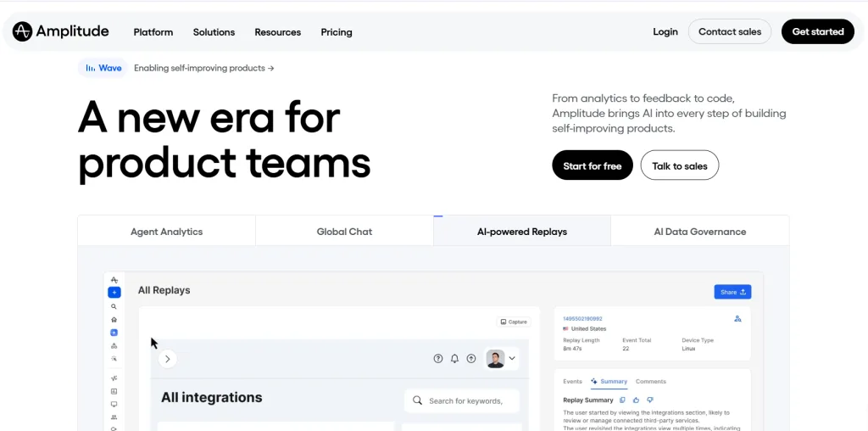Click the bell notifications icon in the replay

point(454,358)
